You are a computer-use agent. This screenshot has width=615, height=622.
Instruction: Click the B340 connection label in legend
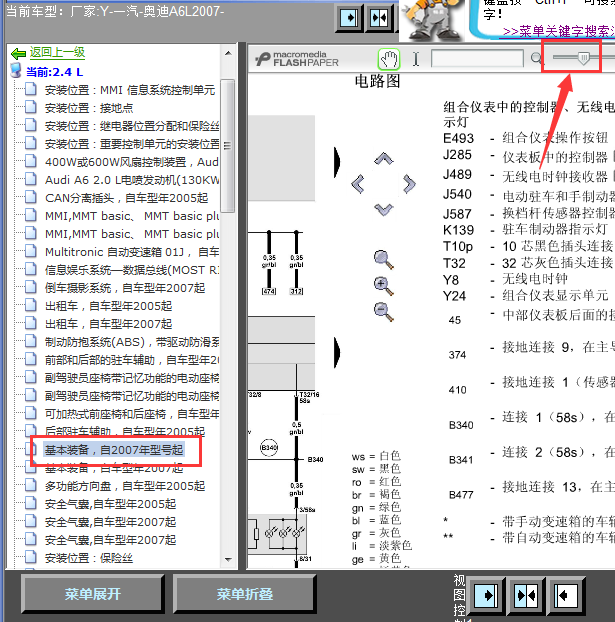click(461, 425)
